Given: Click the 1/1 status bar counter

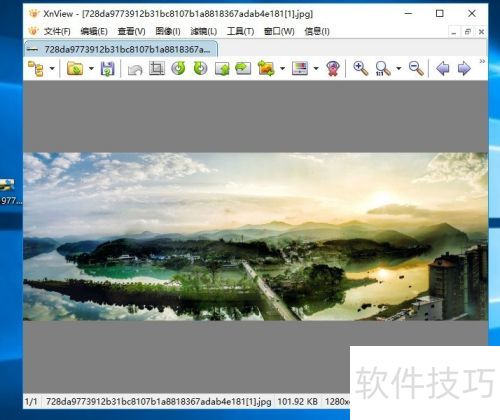Looking at the screenshot, I should [31, 402].
